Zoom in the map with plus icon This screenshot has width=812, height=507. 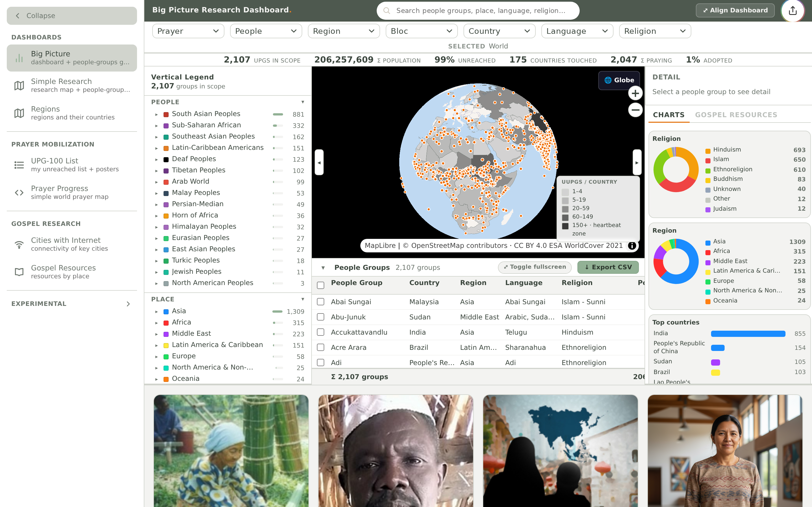(635, 93)
